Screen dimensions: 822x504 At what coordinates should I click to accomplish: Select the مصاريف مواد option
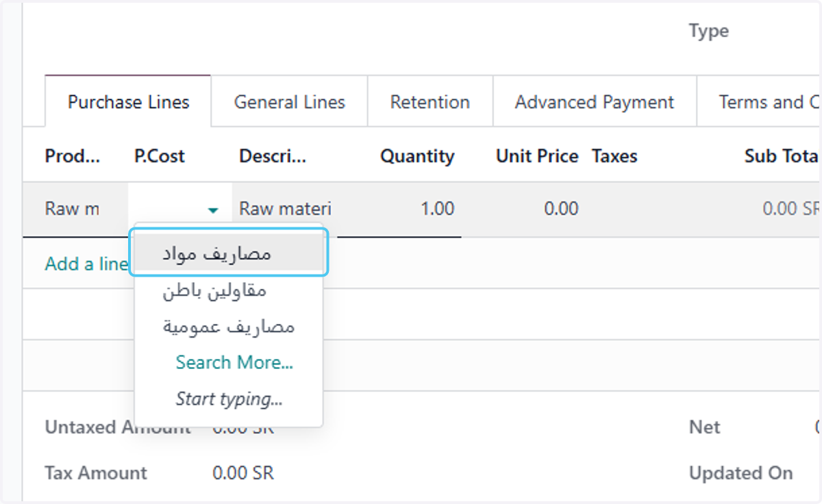tap(229, 253)
